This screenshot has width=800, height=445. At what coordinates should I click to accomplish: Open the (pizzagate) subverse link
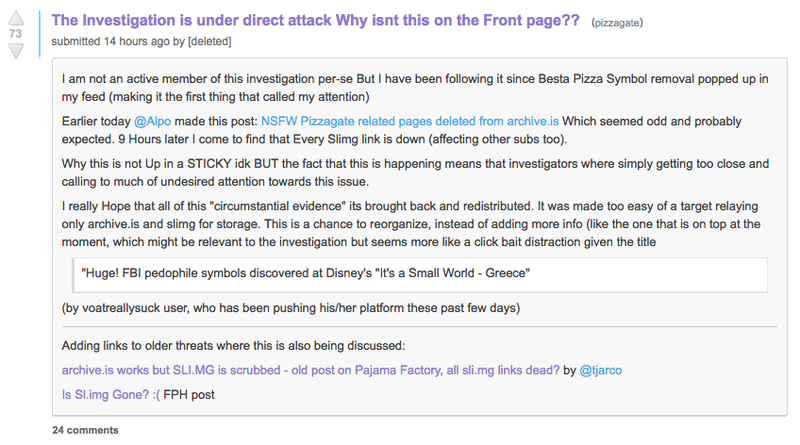pos(617,22)
